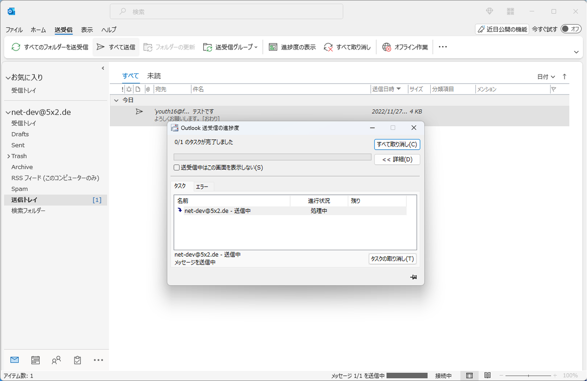Toggle the 今すぐ試す switch
588x381 pixels.
click(x=571, y=29)
